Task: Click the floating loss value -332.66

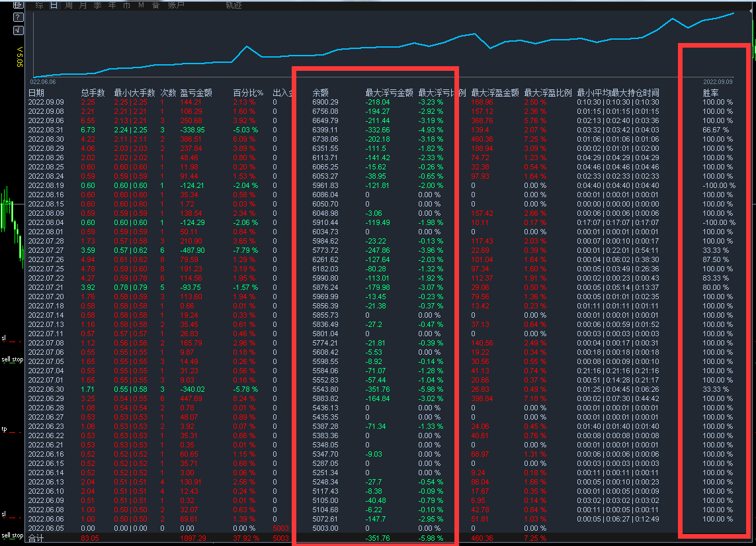Action: (x=378, y=130)
